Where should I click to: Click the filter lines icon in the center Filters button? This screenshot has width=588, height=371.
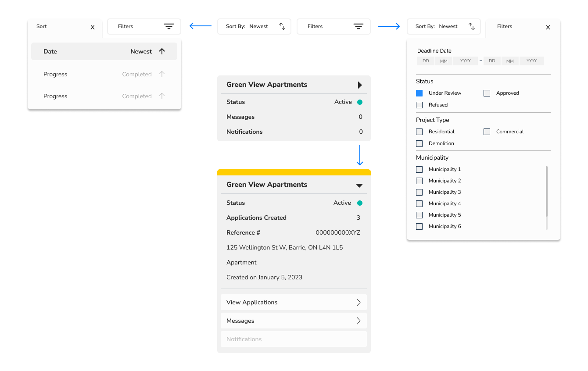click(x=359, y=26)
